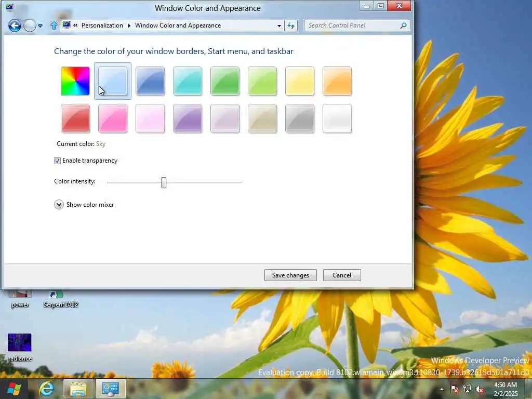Pick the dark blue color swatch
Image resolution: width=532 pixels, height=399 pixels.
pyautogui.click(x=150, y=81)
